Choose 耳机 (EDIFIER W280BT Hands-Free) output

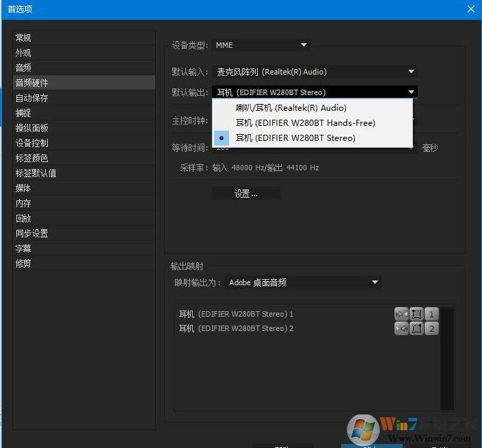(x=312, y=123)
